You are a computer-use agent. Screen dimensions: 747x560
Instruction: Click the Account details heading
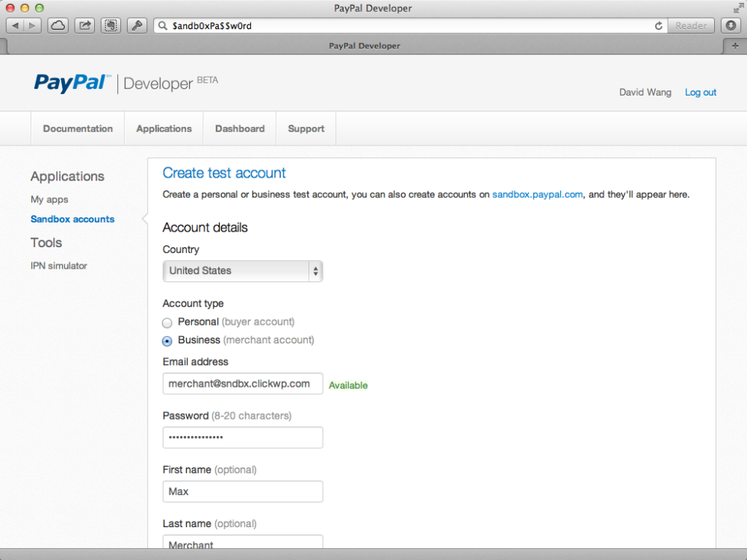coord(205,228)
